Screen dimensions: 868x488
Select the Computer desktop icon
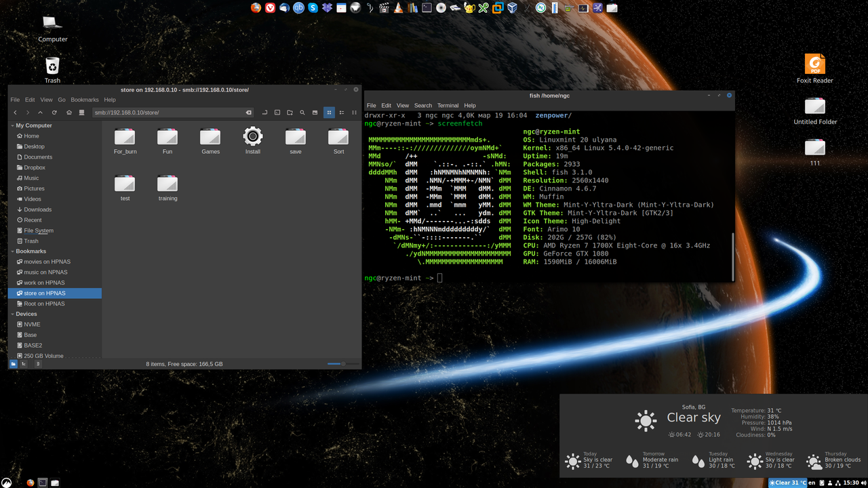52,28
